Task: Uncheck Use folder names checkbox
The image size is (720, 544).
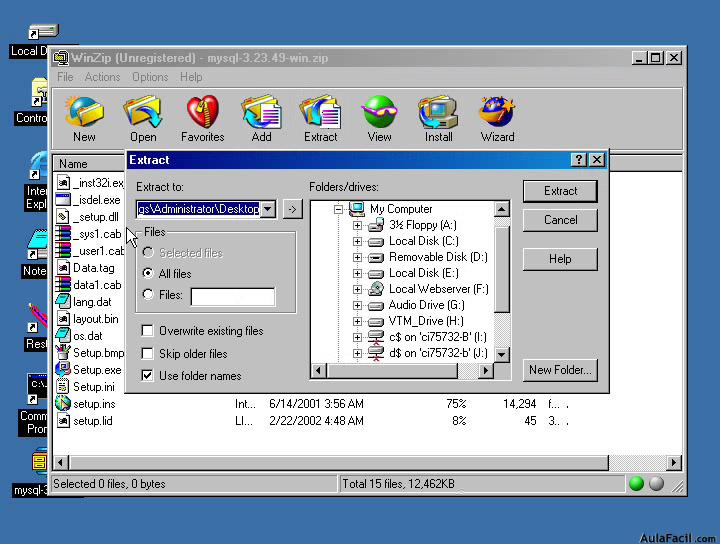Action: (147, 376)
